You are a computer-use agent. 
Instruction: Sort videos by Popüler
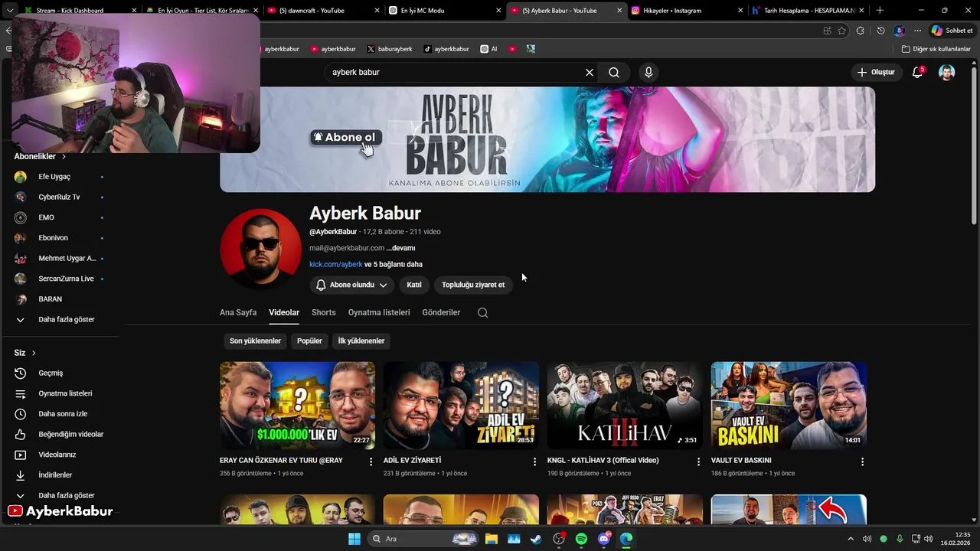[309, 341]
